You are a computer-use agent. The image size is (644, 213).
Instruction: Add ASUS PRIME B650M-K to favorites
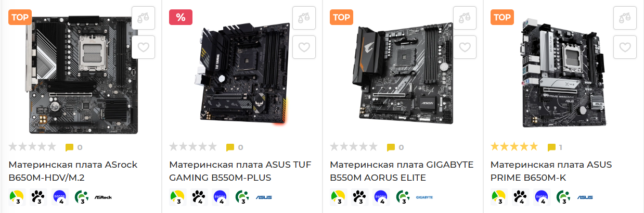point(626,47)
